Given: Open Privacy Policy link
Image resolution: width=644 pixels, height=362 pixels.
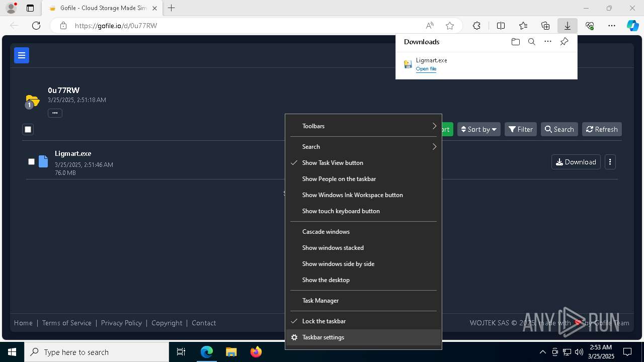Looking at the screenshot, I should (x=121, y=323).
